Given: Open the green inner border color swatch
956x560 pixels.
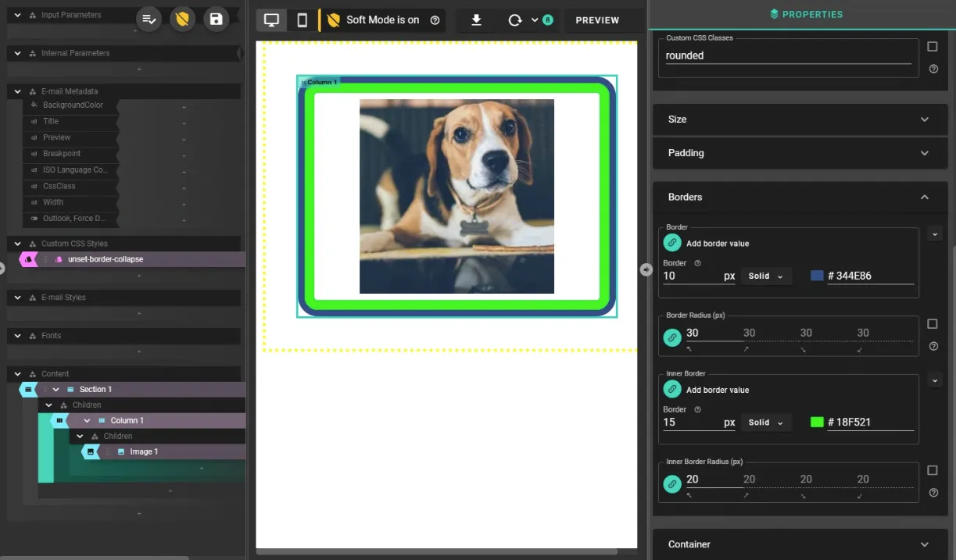Looking at the screenshot, I should pos(818,423).
